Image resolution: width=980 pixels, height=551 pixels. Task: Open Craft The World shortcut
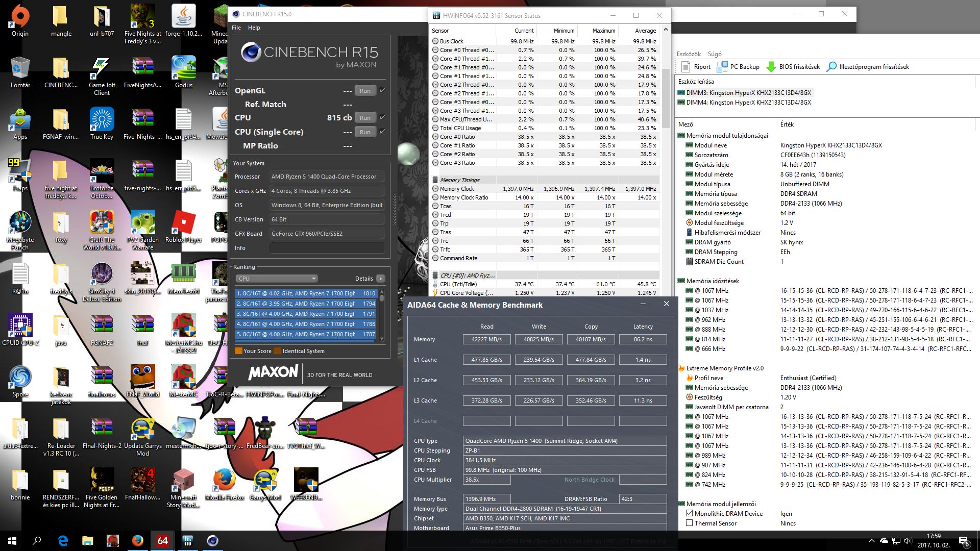pos(102,230)
